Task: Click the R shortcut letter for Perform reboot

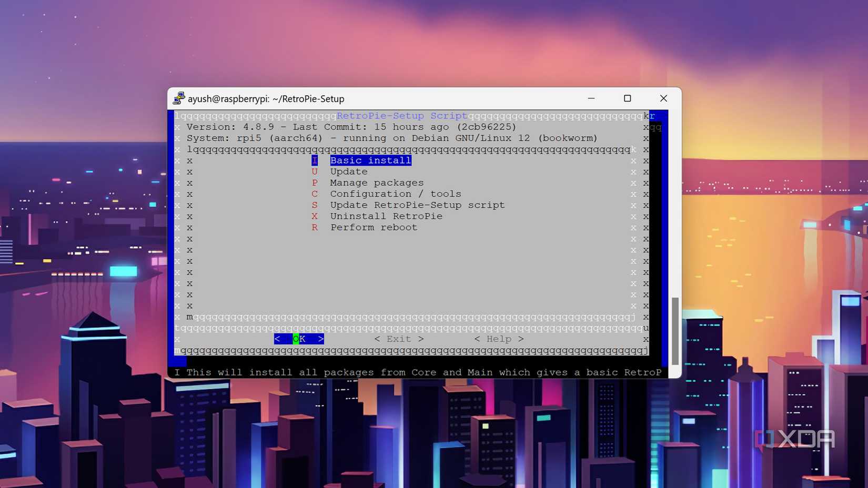Action: click(x=315, y=227)
